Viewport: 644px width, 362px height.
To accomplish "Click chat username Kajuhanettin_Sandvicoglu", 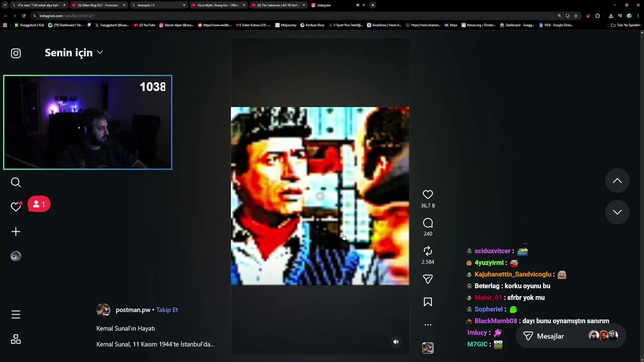I will pyautogui.click(x=513, y=275).
